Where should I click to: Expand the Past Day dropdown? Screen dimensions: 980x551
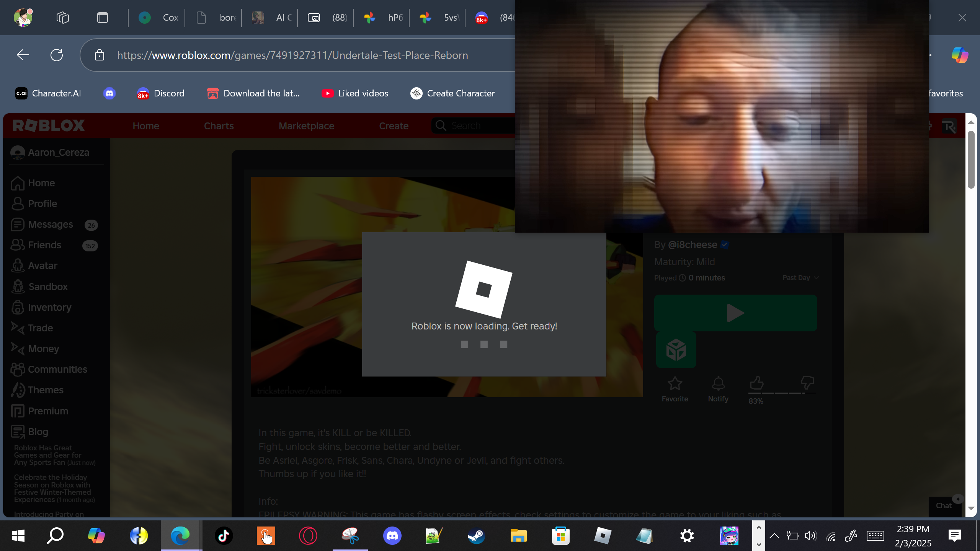pyautogui.click(x=800, y=278)
